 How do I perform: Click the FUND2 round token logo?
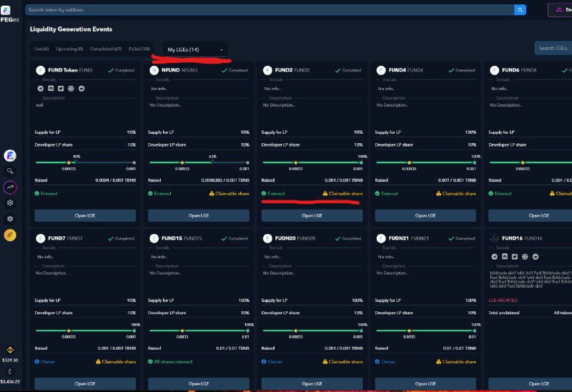pyautogui.click(x=267, y=70)
